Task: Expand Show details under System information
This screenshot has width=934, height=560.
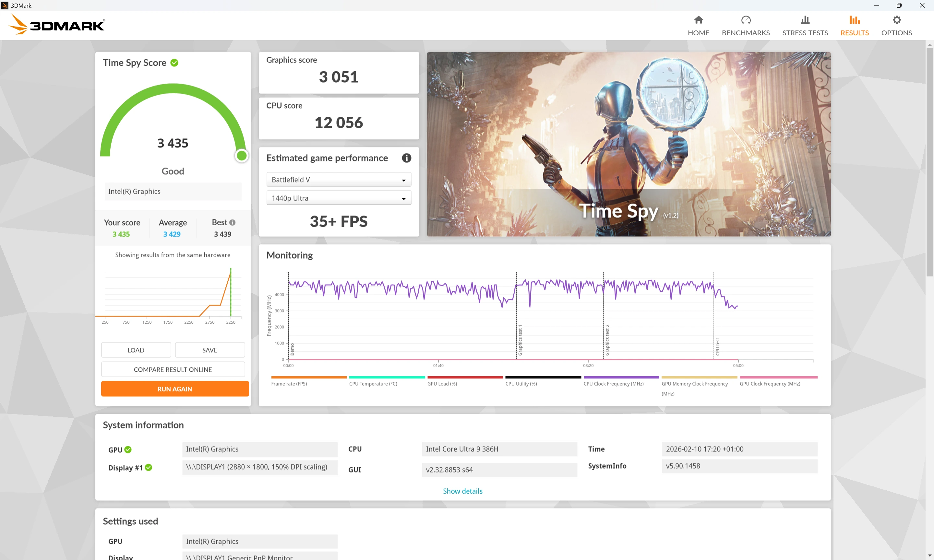Action: [462, 491]
